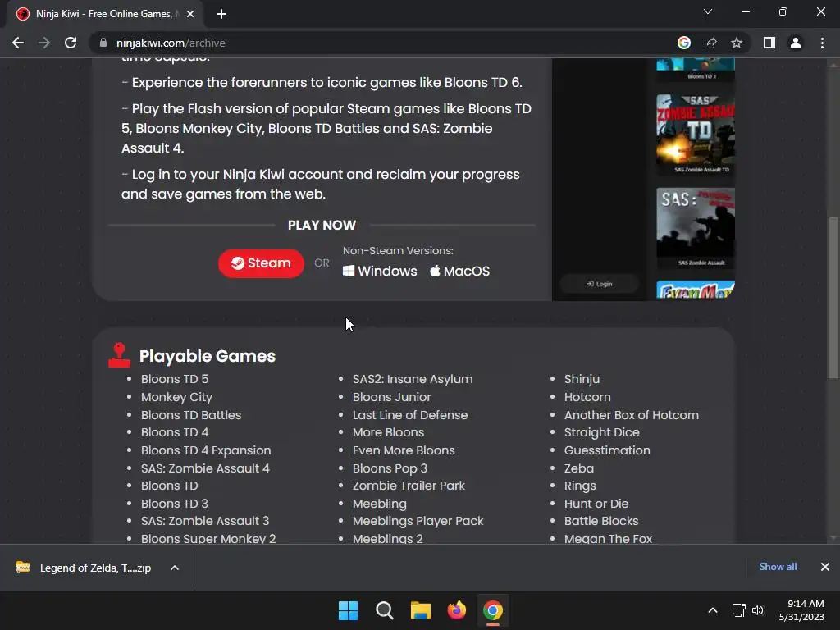Download the Windows non-Steam version
Screen dimensions: 840x630
[380, 271]
